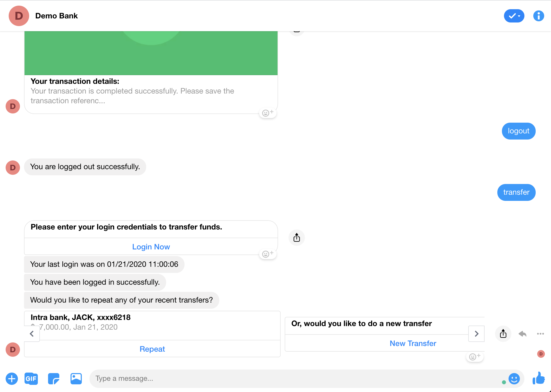Click the Login Now button

click(151, 247)
